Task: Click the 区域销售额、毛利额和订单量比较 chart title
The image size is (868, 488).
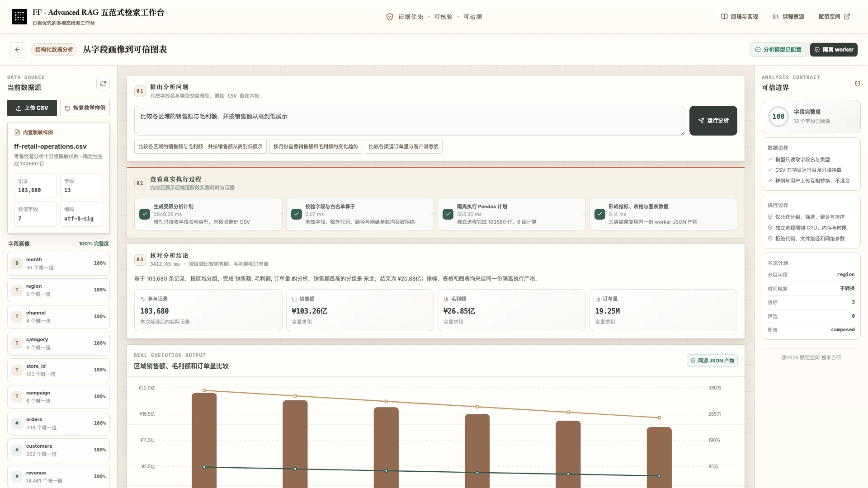Action: coord(181,366)
